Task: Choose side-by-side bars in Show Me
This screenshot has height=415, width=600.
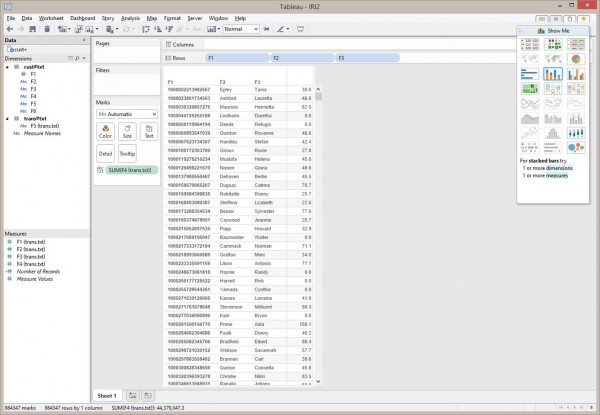Action: pos(576,74)
